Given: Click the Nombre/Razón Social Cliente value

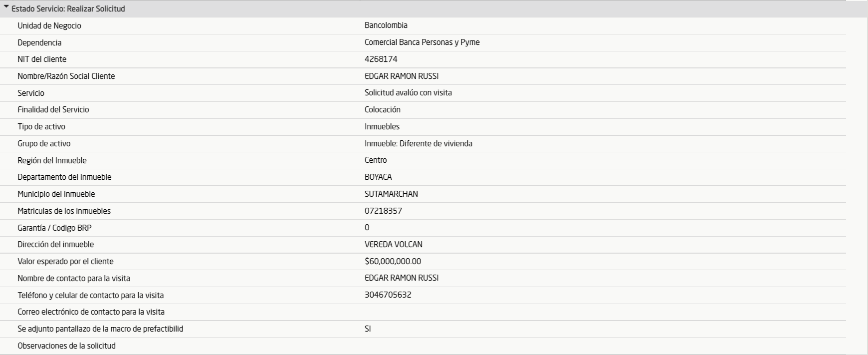Looking at the screenshot, I should 402,76.
